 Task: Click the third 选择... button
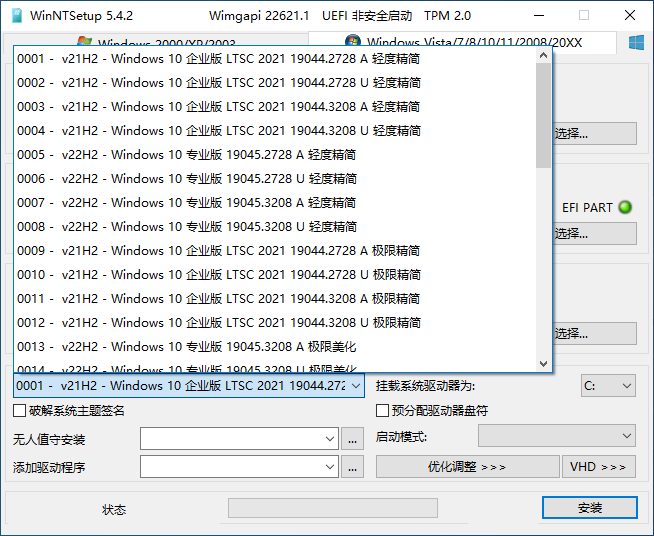[x=595, y=333]
